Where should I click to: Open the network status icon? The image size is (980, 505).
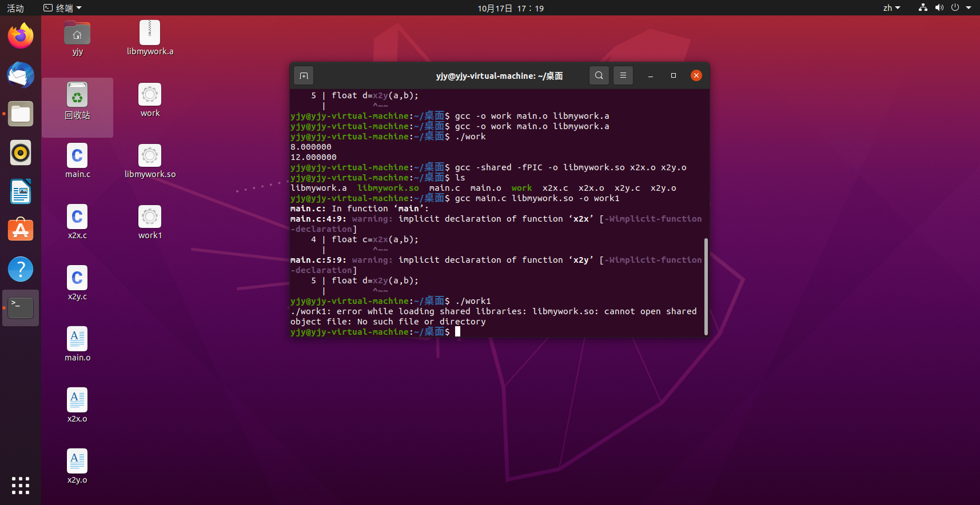(x=923, y=7)
